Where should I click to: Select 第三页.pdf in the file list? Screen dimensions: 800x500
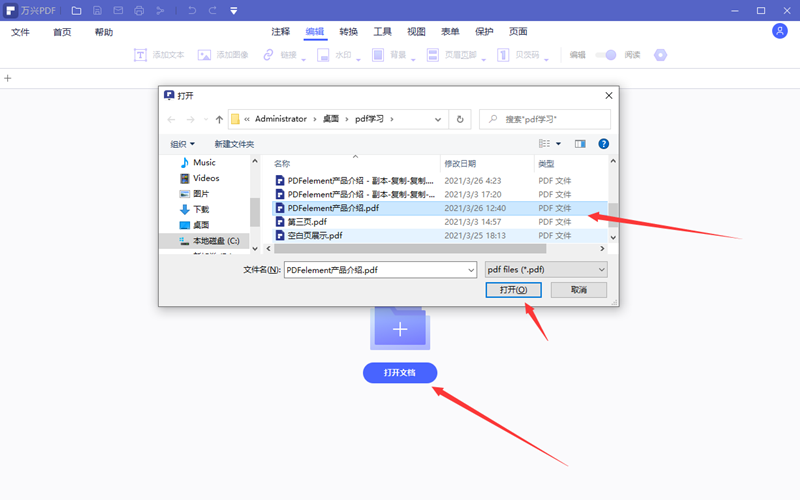pyautogui.click(x=307, y=222)
